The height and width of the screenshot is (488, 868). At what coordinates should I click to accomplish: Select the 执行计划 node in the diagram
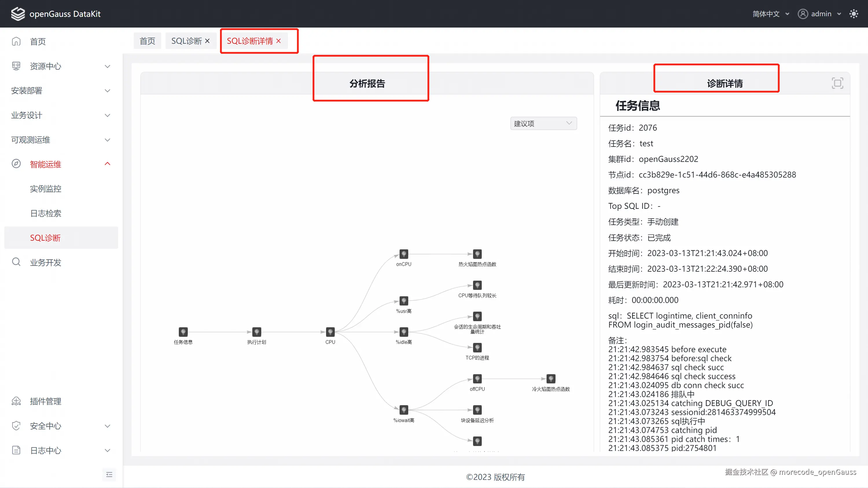point(256,332)
